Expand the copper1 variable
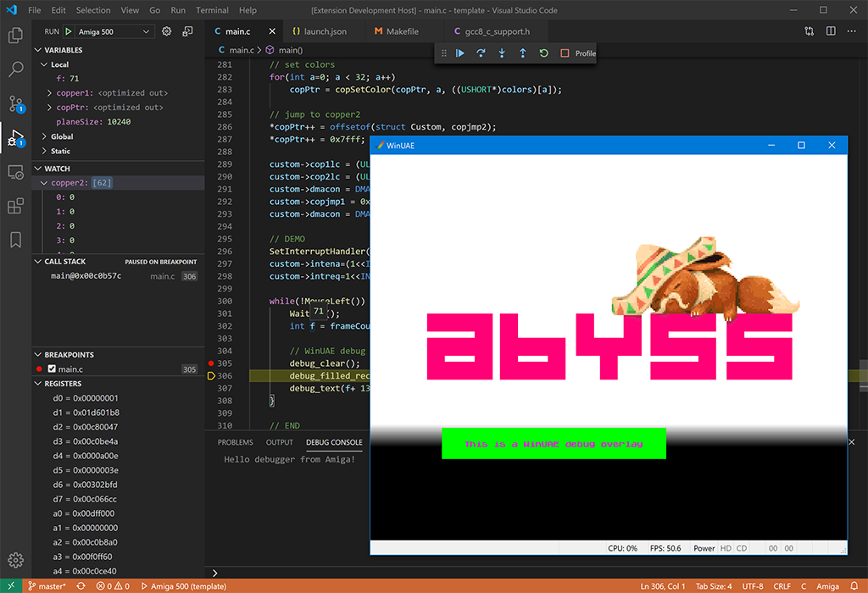Viewport: 868px width, 593px height. tap(49, 93)
